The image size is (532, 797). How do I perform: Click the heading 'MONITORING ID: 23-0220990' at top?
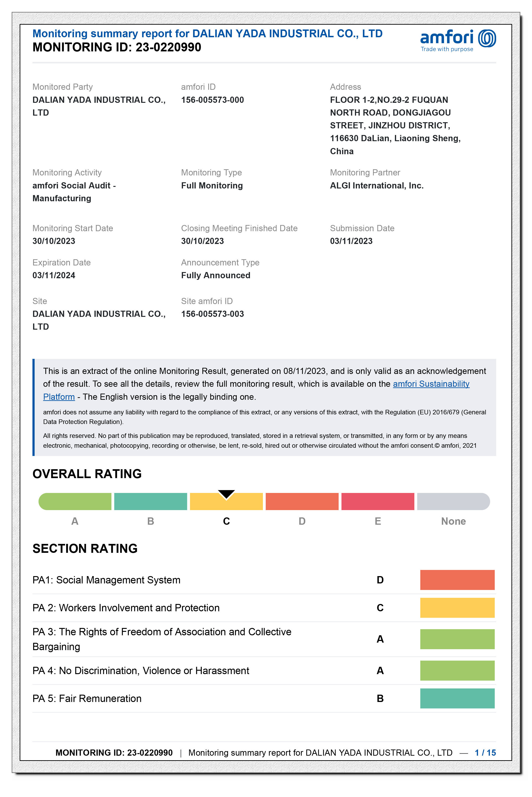point(117,47)
